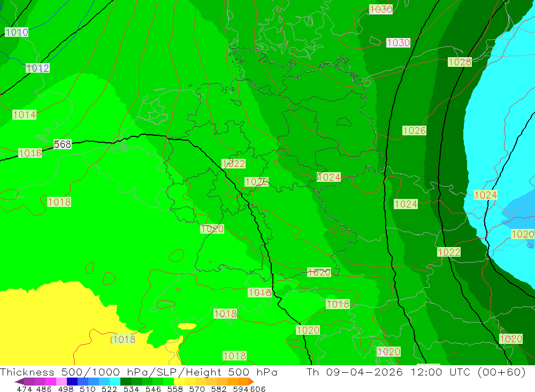This screenshot has width=535, height=392.
Task: Pick the darkest green legend swatch
Action: click(126, 381)
